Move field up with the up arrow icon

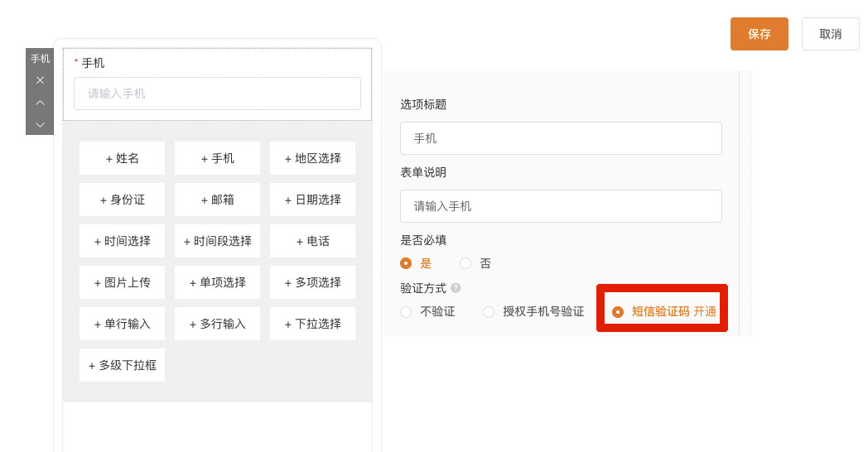pos(40,103)
